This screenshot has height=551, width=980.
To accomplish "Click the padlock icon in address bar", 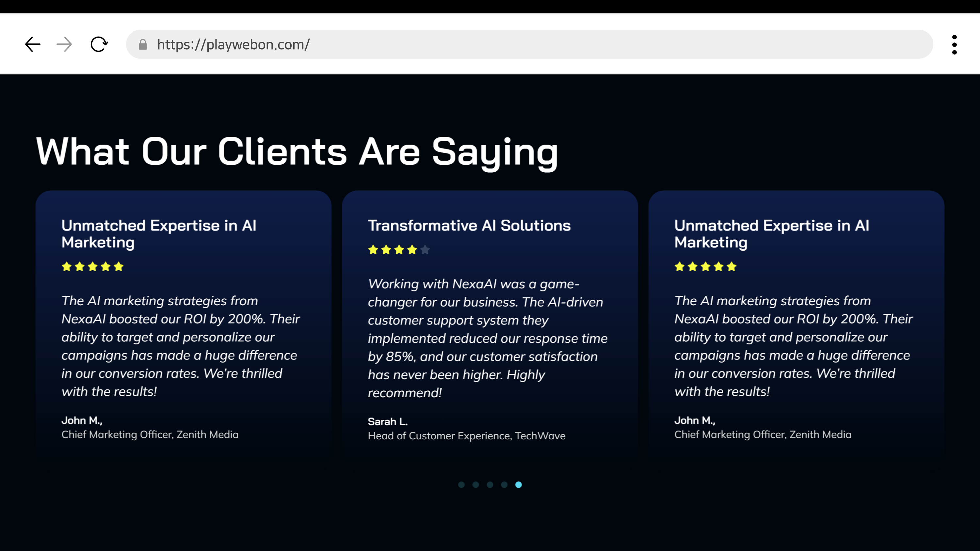I will (143, 44).
